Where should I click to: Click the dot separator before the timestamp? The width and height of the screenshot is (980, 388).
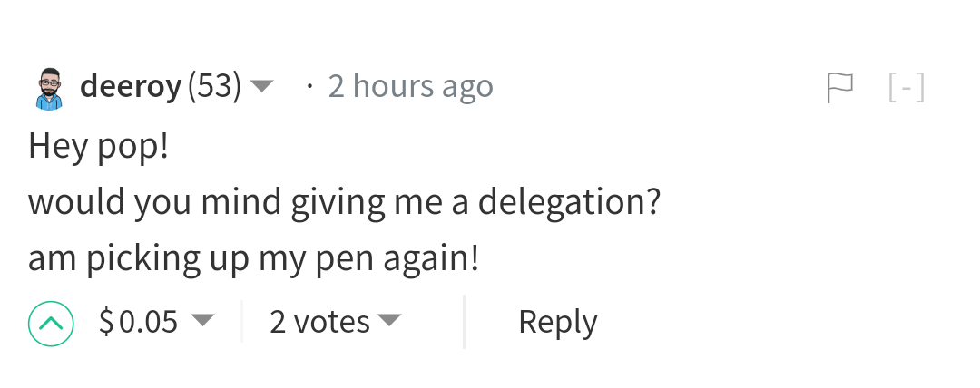[310, 87]
